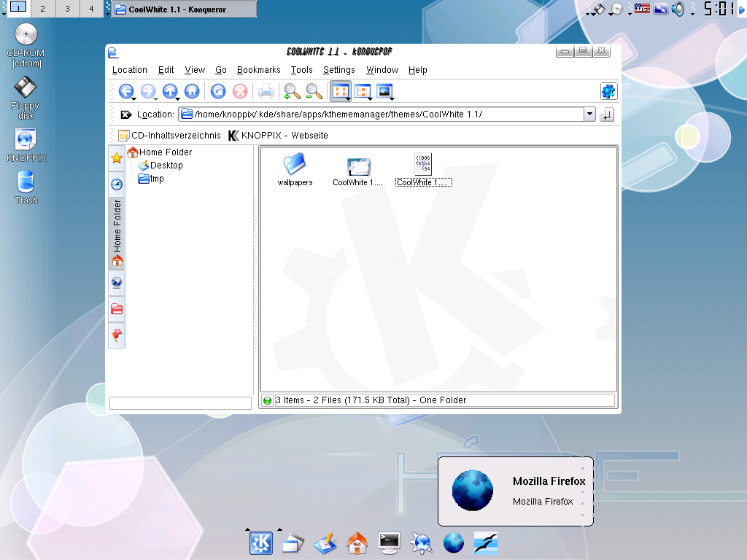Select CoolWhite preview image file

pyautogui.click(x=357, y=171)
